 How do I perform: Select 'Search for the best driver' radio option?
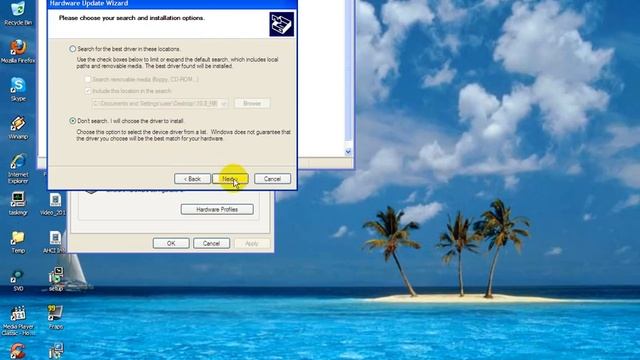pos(73,49)
